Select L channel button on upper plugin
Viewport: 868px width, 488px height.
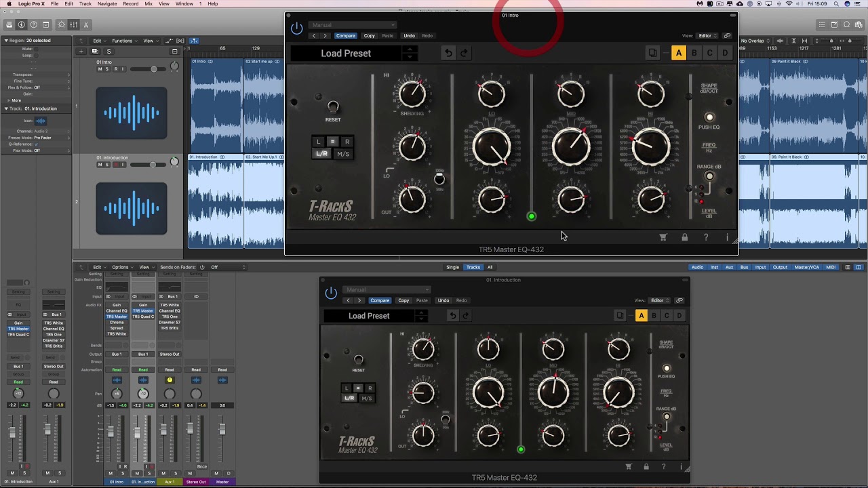(x=318, y=142)
